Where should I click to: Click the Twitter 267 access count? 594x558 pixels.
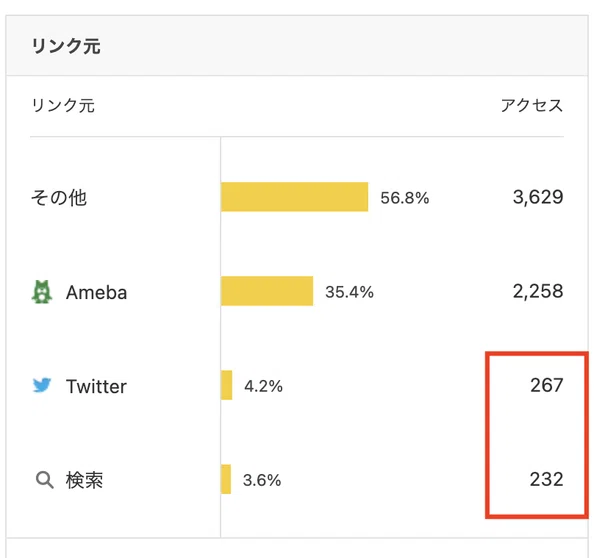coord(547,385)
